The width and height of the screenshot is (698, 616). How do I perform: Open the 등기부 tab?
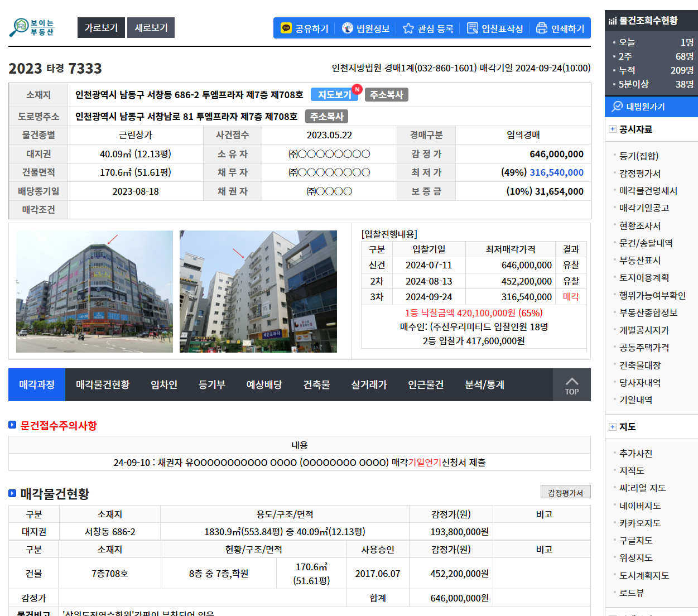click(x=212, y=385)
